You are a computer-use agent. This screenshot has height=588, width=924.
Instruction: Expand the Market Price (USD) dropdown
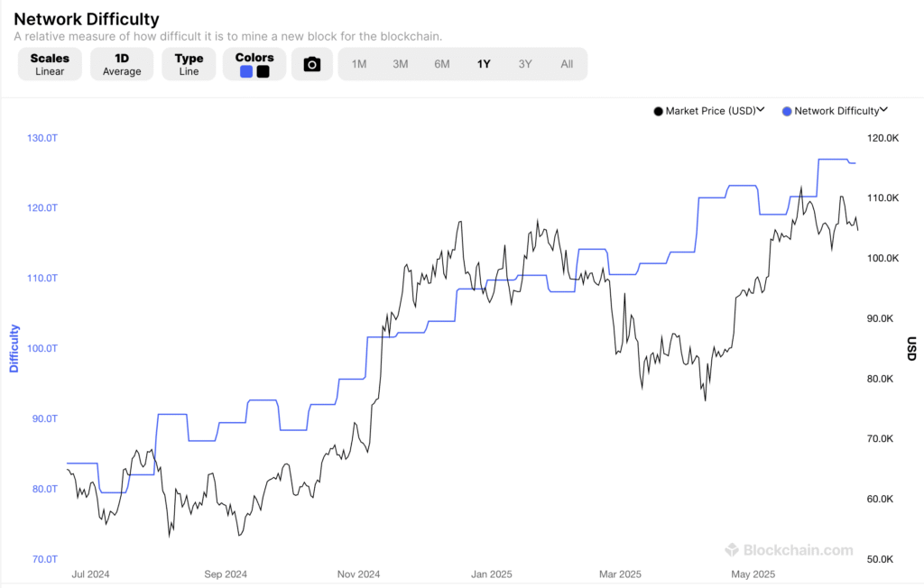pos(761,110)
